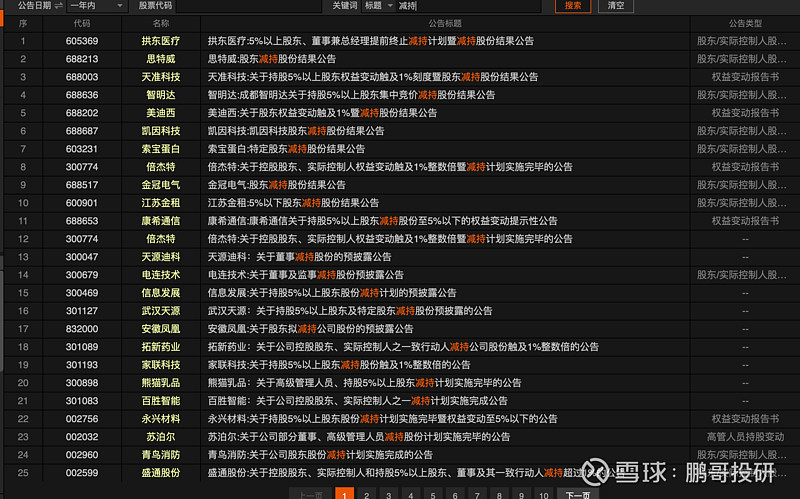
Task: Click 高管人员持股变动 announcement type
Action: pyautogui.click(x=745, y=437)
